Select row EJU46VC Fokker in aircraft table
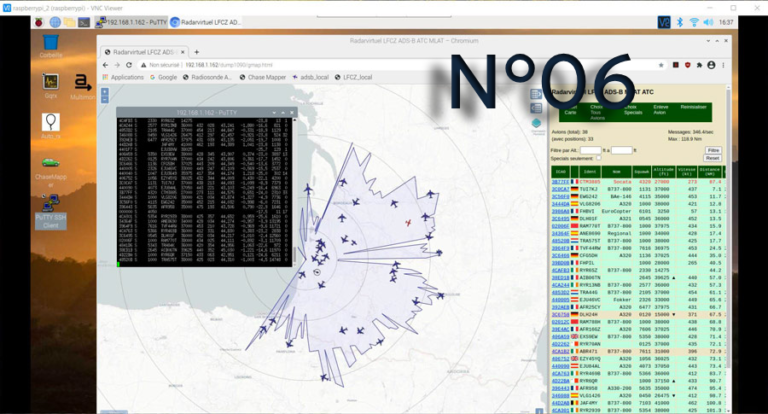This screenshot has width=768, height=414. tap(638, 299)
